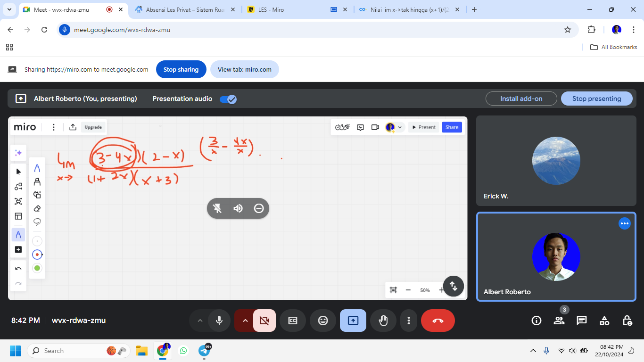
Task: Open the Miro plus more-tools button
Action: click(x=18, y=249)
